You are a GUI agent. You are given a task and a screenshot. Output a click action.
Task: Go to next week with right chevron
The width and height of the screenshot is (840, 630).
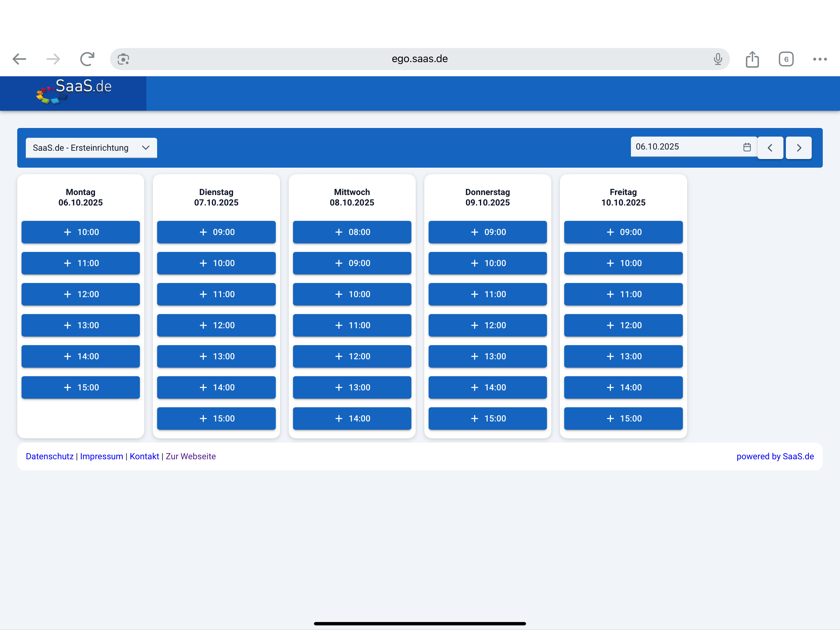(798, 147)
